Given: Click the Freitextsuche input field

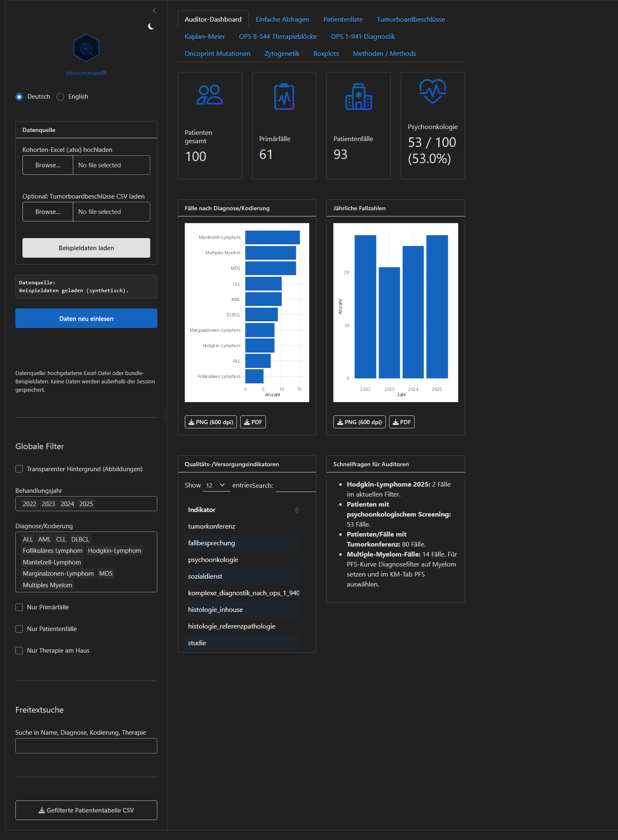Looking at the screenshot, I should point(86,746).
